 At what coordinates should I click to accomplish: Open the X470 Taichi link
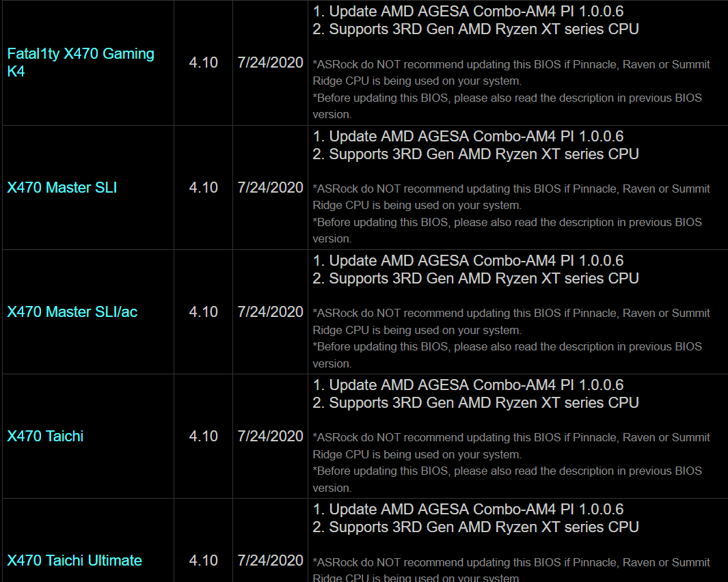click(x=45, y=436)
